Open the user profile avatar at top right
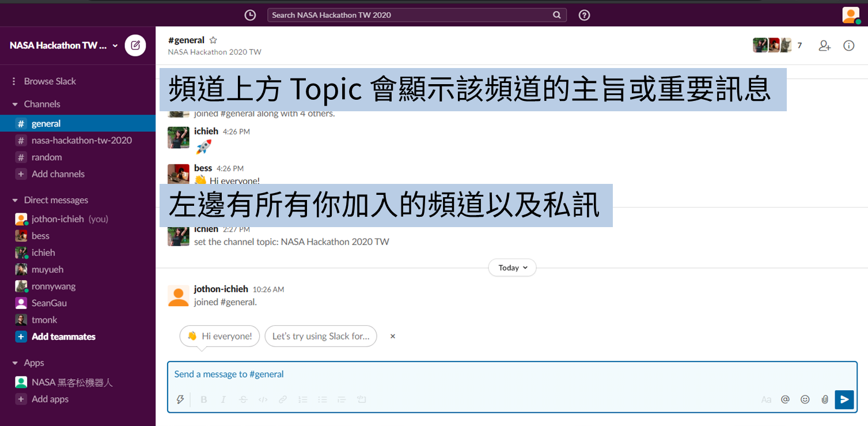Screen dimensions: 868x426 851,15
